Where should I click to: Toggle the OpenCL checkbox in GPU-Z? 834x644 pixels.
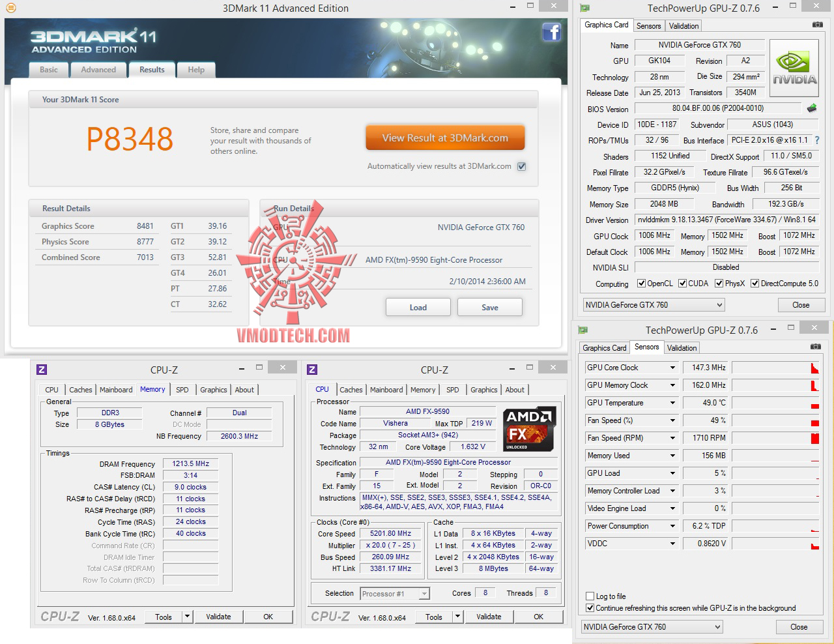[x=641, y=284]
